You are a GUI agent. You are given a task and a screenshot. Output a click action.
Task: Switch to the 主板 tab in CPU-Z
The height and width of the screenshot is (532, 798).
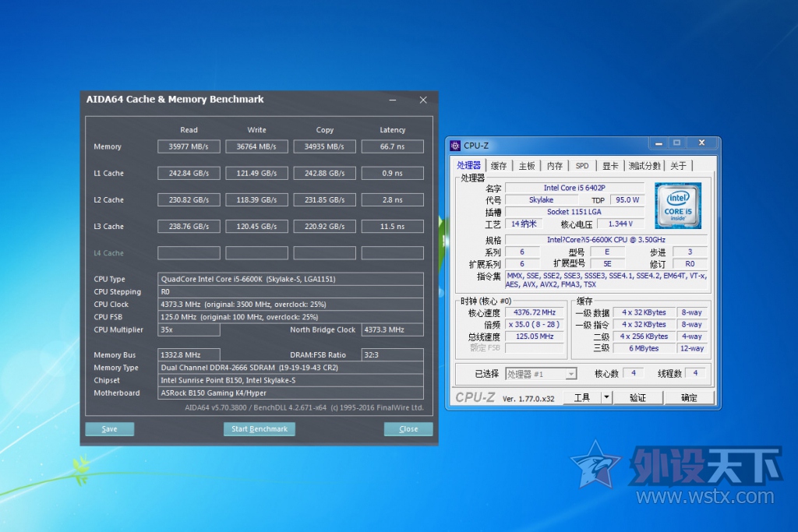click(527, 166)
